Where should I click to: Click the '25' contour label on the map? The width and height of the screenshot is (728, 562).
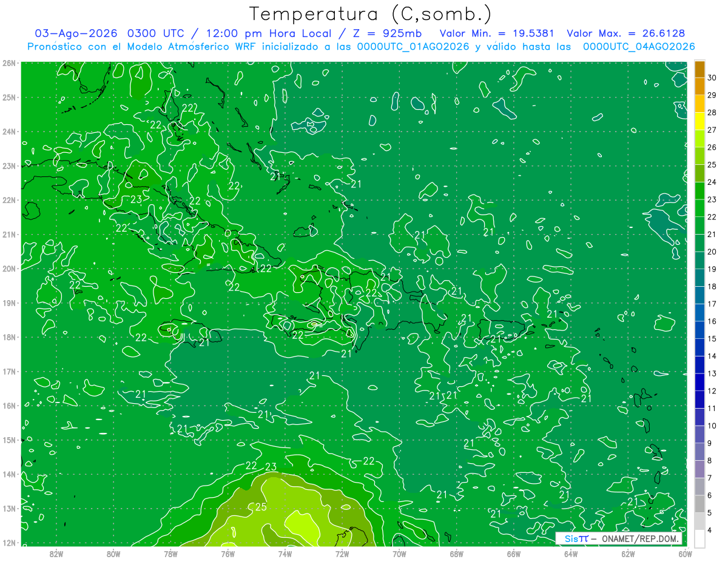[x=261, y=507]
